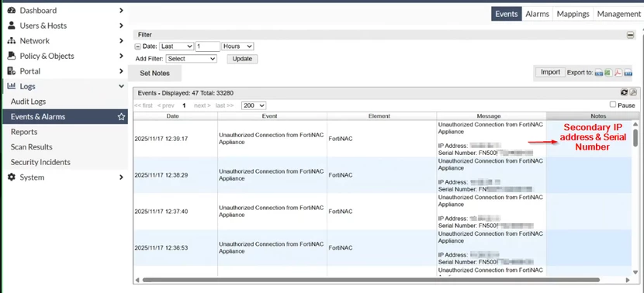Click the Set Notes button

(x=155, y=73)
